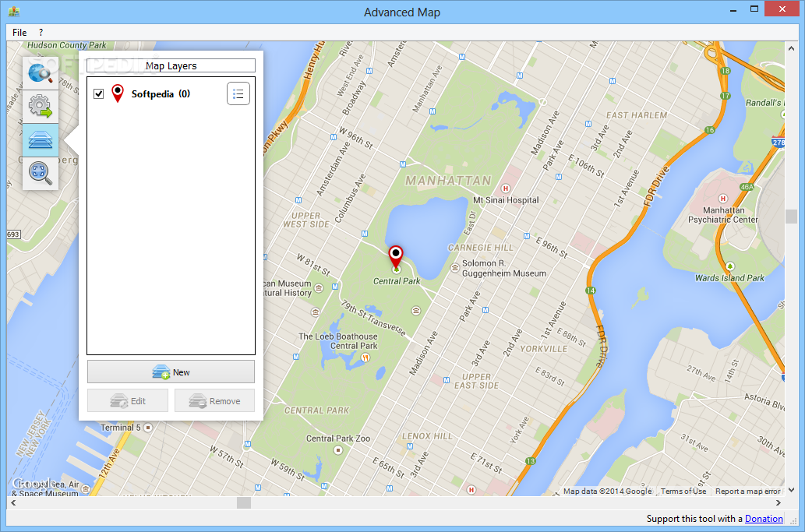The width and height of the screenshot is (805, 532).
Task: Click the Advanced Map app title-bar icon
Action: (14, 11)
